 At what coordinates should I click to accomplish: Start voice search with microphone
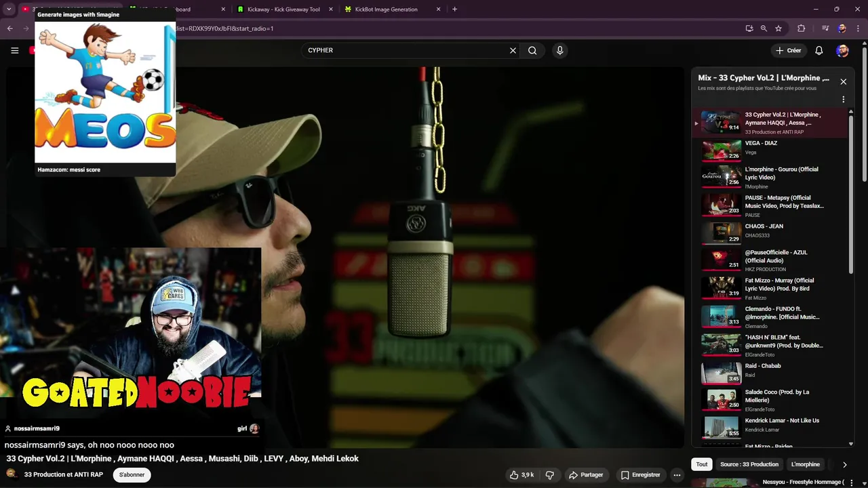559,50
